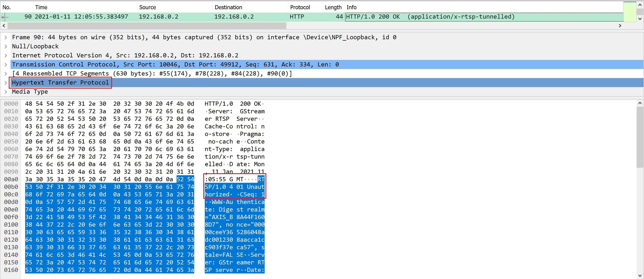The height and width of the screenshot is (279, 644).
Task: Expand the Null/Loopback tree row
Action: (x=6, y=47)
